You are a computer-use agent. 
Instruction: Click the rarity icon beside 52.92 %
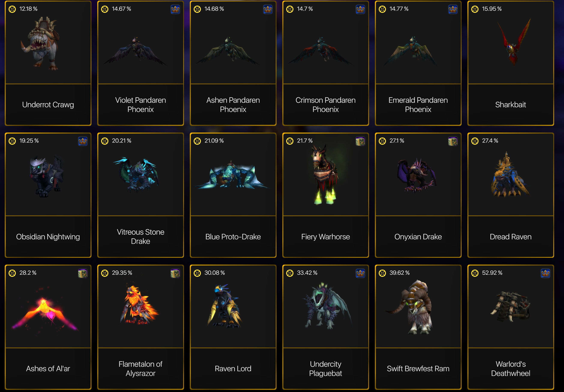click(x=475, y=273)
